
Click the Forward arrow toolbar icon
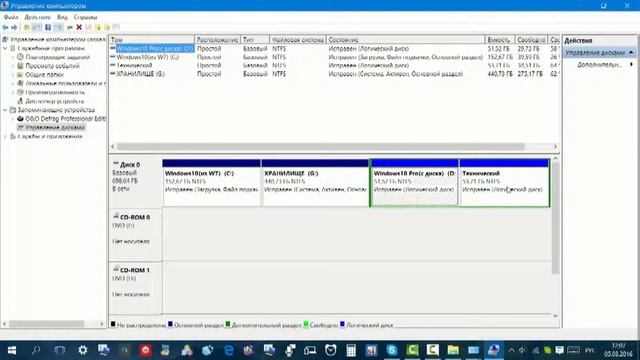(x=14, y=27)
